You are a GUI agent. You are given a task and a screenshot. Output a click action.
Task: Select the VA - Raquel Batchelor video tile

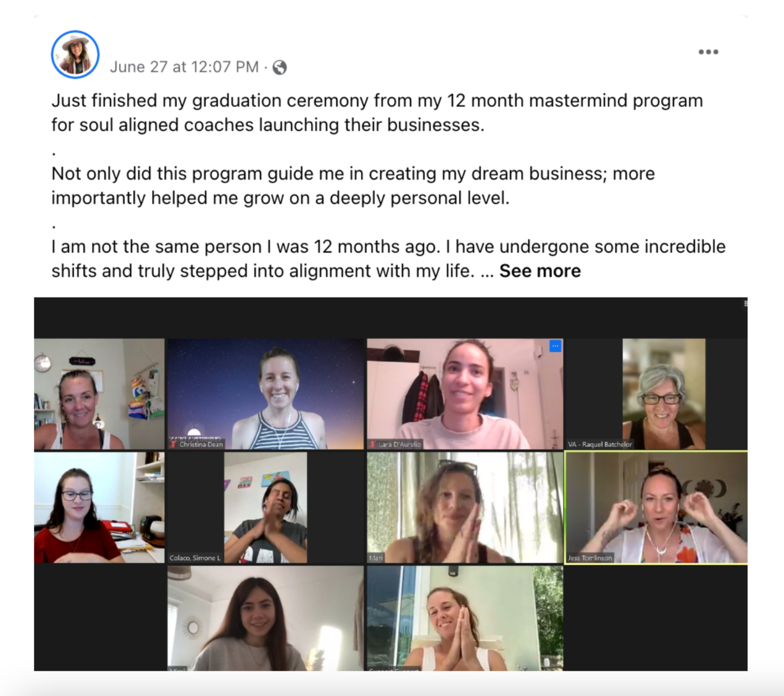[x=656, y=394]
